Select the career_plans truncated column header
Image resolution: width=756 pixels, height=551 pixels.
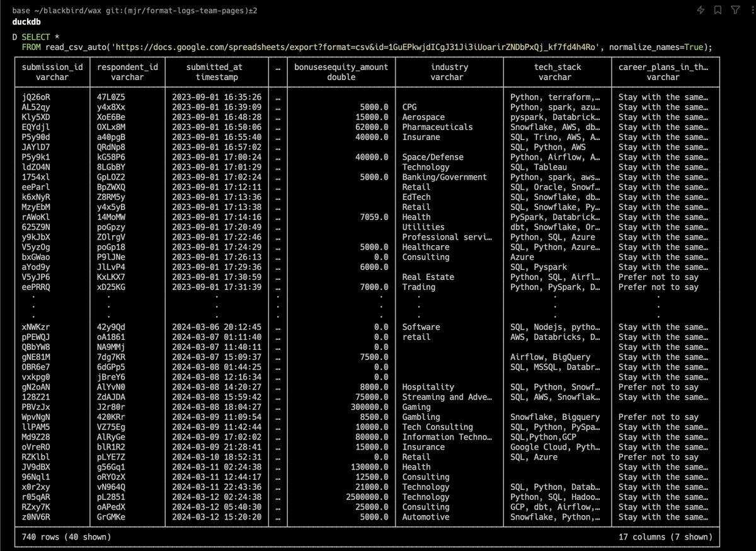[x=663, y=67]
